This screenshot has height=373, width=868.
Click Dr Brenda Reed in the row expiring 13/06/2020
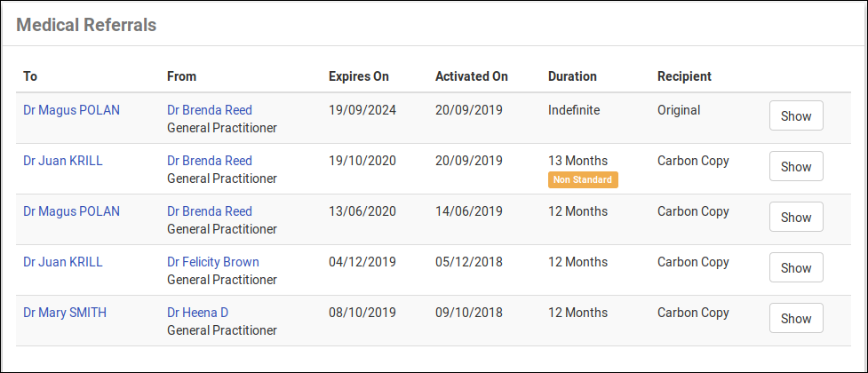coord(210,211)
